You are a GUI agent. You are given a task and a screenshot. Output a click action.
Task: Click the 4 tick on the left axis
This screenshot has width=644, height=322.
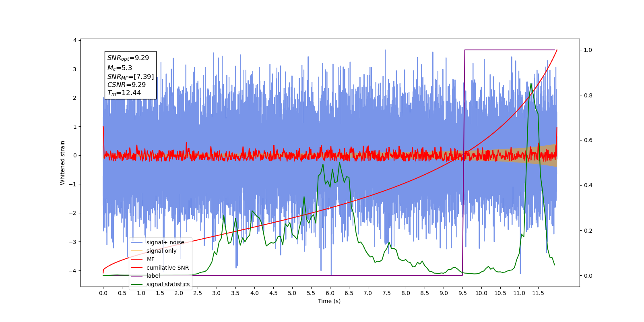click(75, 40)
